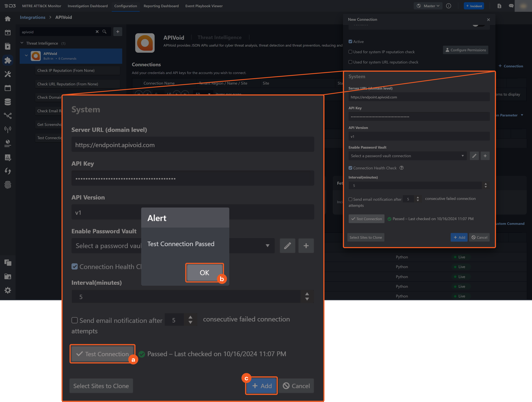Click the Configure Permissions button
The height and width of the screenshot is (402, 532).
coord(465,50)
